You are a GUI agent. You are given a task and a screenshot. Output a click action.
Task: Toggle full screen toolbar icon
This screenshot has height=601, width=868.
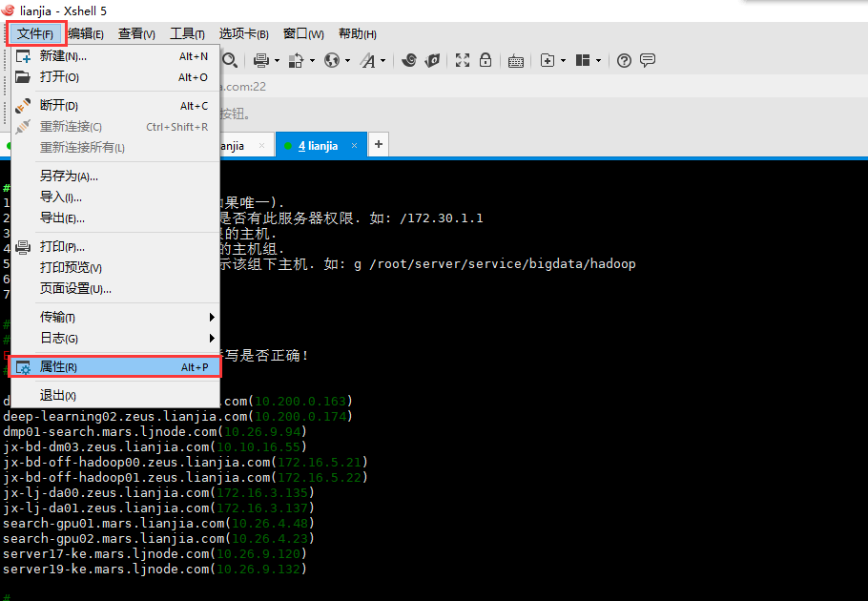[x=463, y=60]
